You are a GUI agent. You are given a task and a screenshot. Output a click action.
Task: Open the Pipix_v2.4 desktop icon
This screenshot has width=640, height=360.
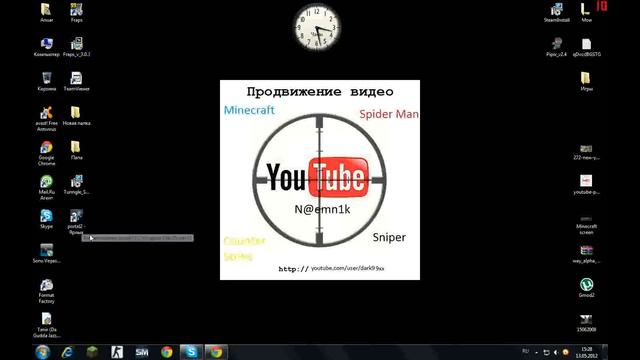click(x=557, y=47)
